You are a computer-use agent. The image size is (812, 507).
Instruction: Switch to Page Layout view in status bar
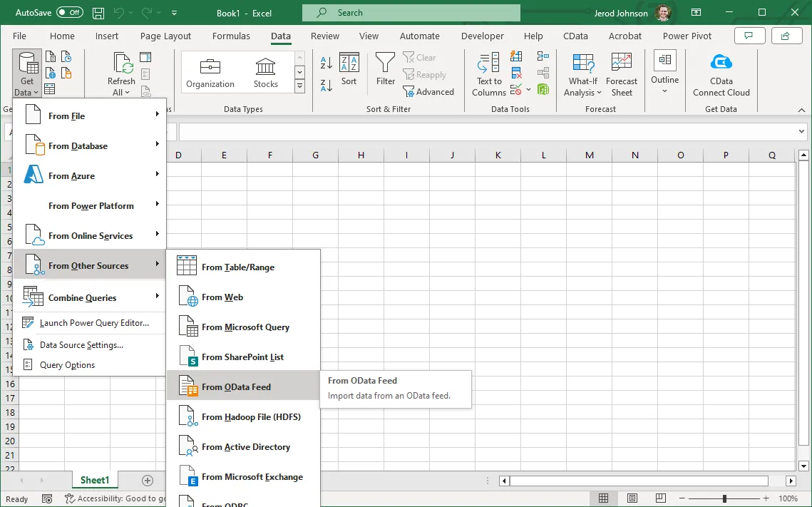point(634,498)
